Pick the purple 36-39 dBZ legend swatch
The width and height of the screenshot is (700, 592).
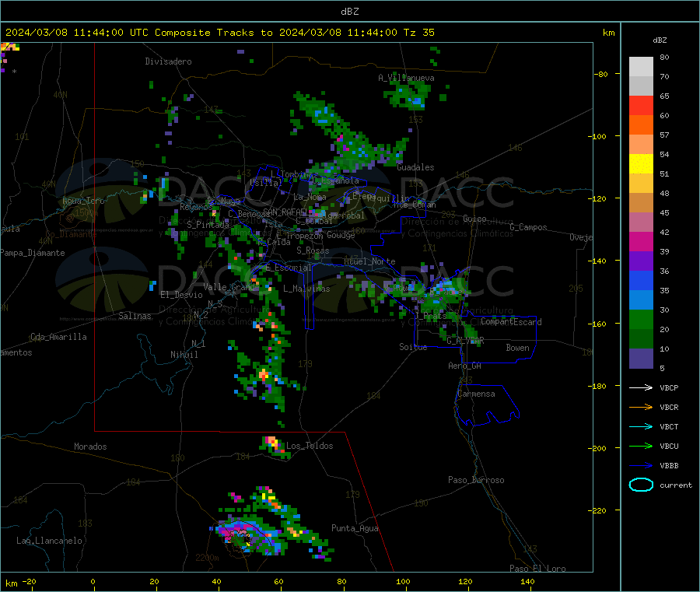[641, 261]
